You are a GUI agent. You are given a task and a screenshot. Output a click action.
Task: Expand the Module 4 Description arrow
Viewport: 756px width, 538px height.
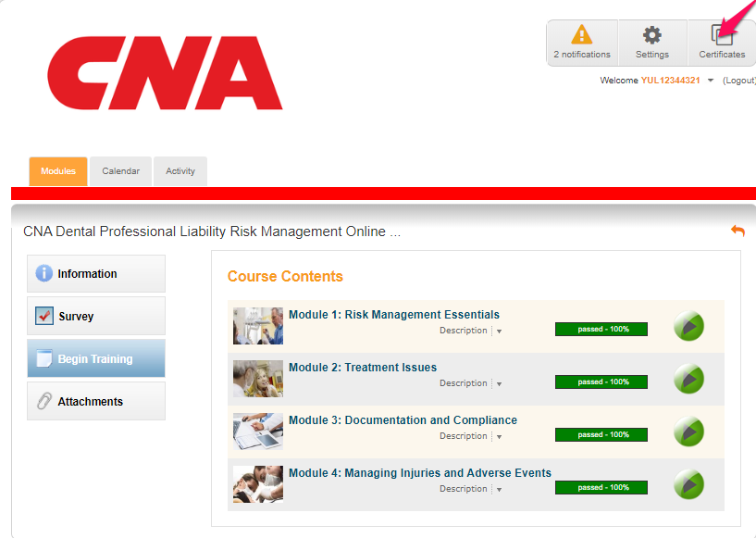[499, 490]
